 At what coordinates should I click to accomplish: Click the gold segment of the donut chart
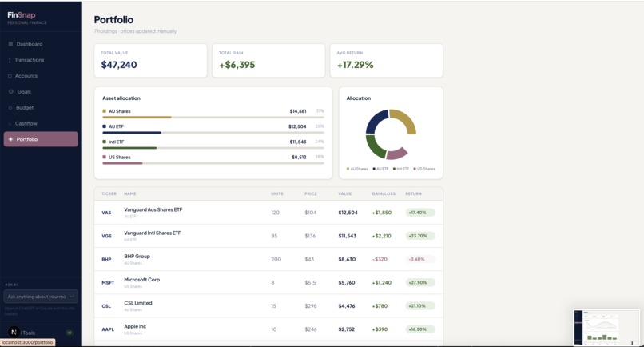coord(405,119)
